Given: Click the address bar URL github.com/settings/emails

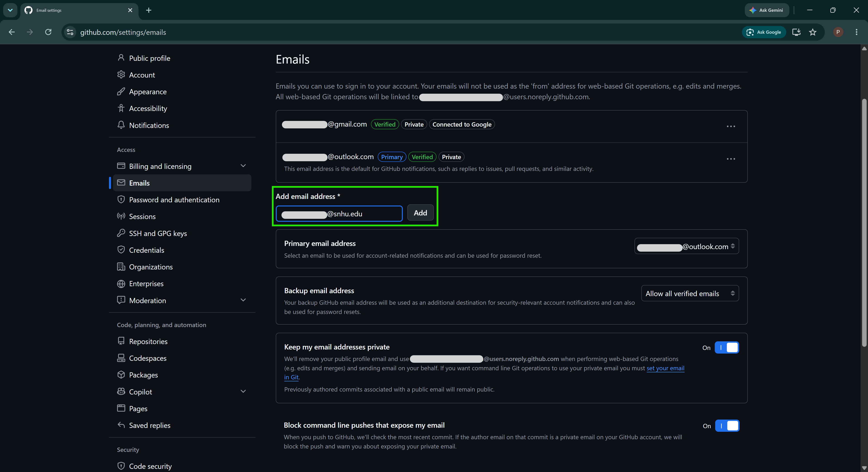Looking at the screenshot, I should pos(123,32).
